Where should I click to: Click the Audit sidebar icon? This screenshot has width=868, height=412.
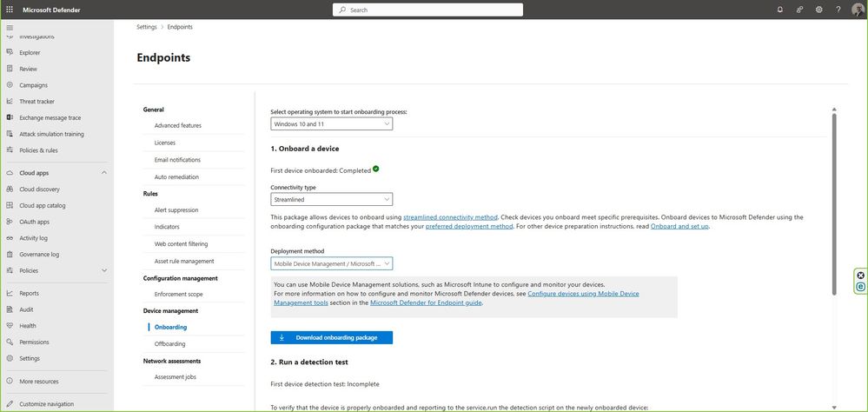click(x=10, y=309)
